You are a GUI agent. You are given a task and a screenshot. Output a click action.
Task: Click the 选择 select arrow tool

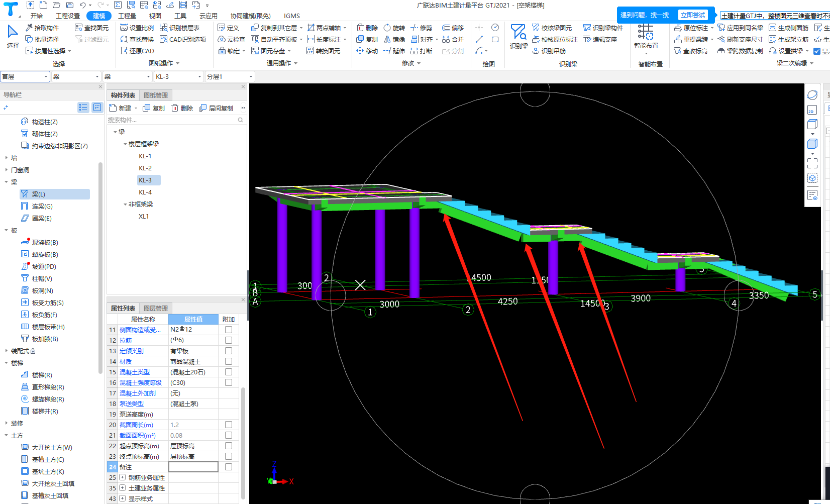13,37
